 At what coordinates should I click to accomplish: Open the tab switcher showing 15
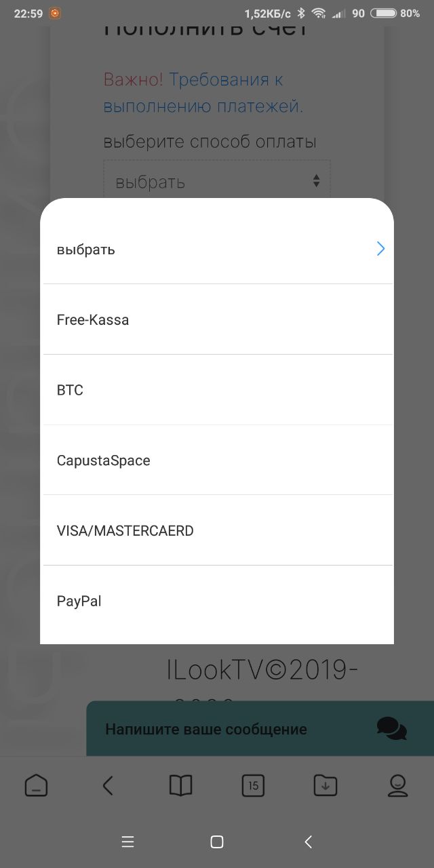point(253,785)
